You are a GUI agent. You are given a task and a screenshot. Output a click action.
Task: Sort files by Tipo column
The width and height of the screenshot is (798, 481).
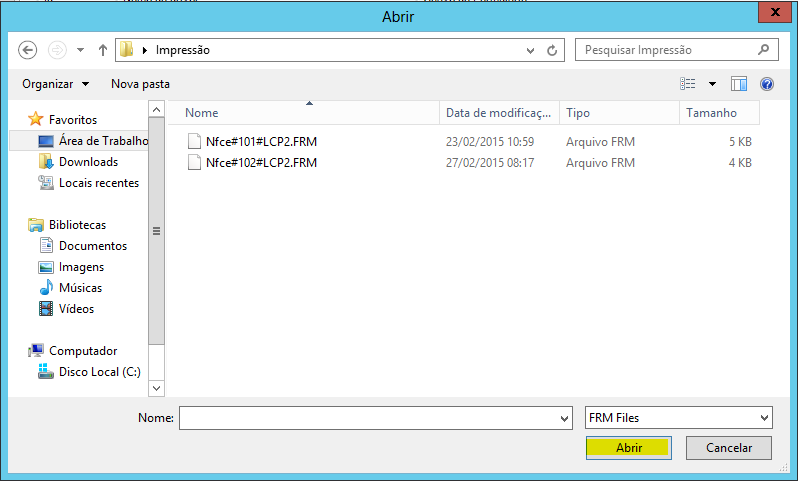619,113
